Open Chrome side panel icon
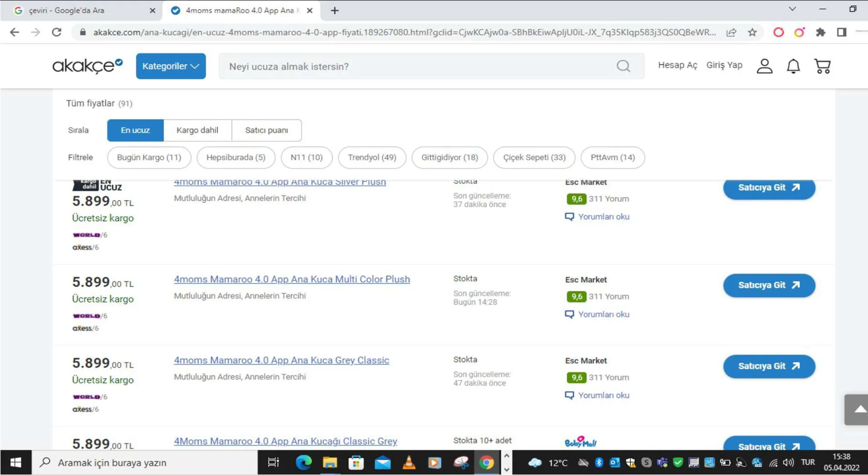Image resolution: width=868 pixels, height=475 pixels. [842, 32]
